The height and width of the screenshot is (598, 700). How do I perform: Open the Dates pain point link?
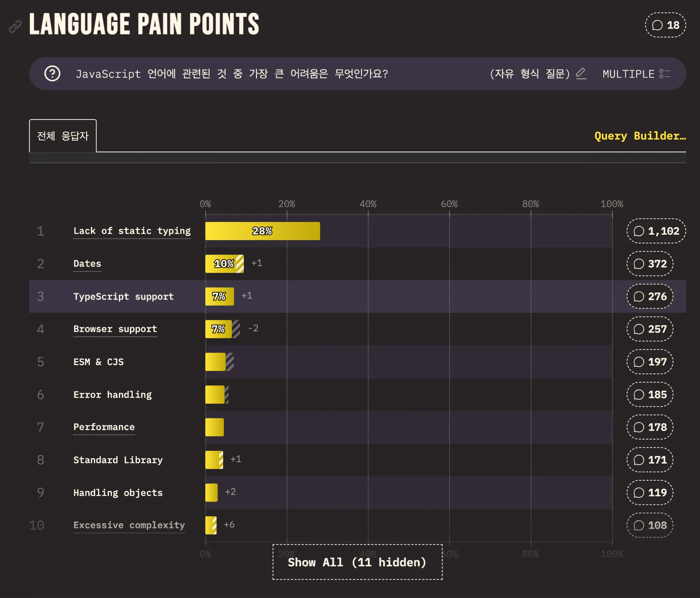pos(87,263)
